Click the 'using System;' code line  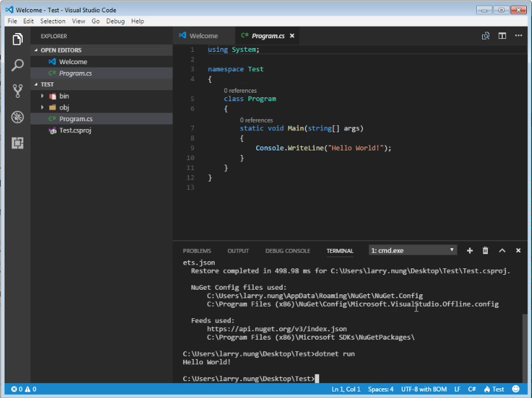point(234,49)
